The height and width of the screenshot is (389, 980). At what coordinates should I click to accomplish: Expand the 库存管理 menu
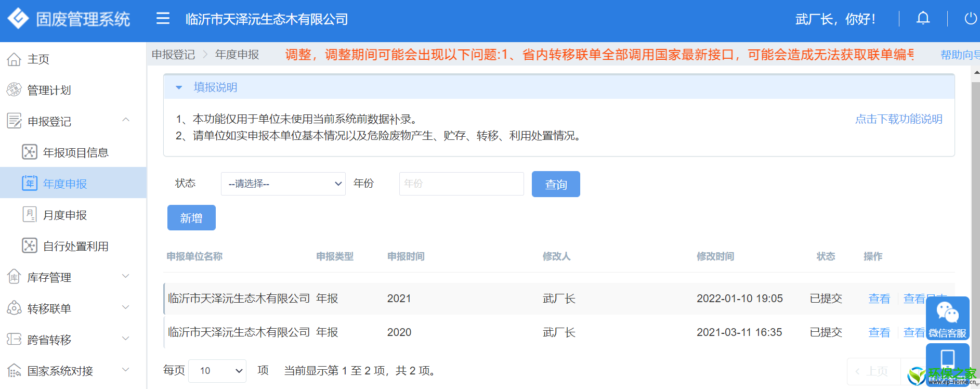(x=125, y=277)
